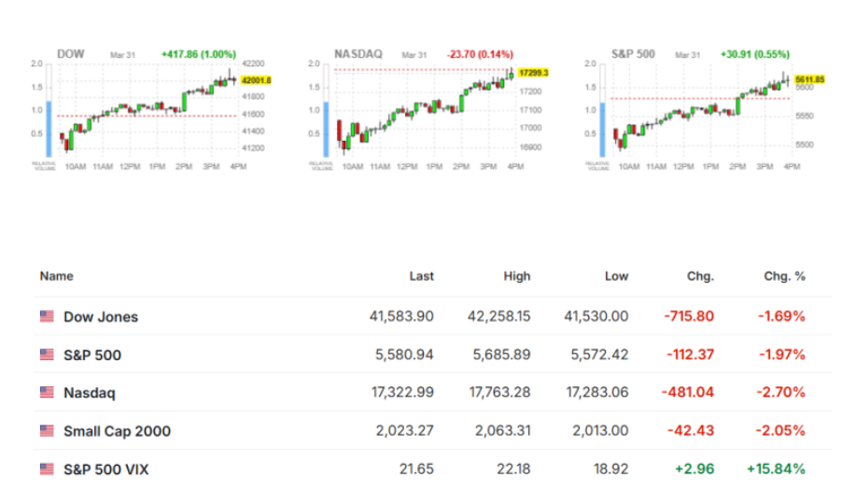Click DOW change value +417.86 (1.00%)
Screen dimensions: 855x504
199,54
